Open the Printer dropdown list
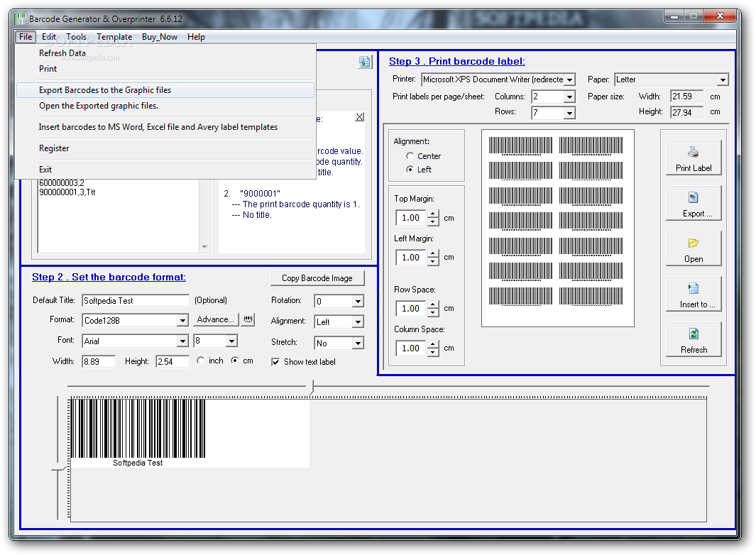 click(569, 79)
